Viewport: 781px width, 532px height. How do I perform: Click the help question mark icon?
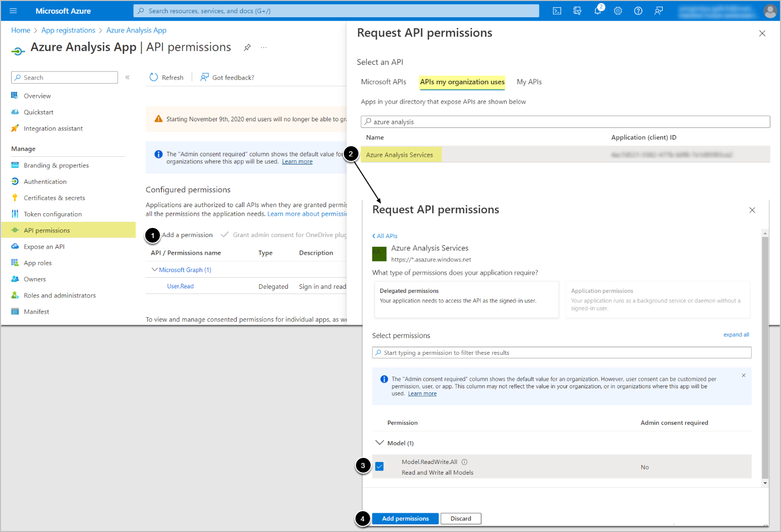638,11
